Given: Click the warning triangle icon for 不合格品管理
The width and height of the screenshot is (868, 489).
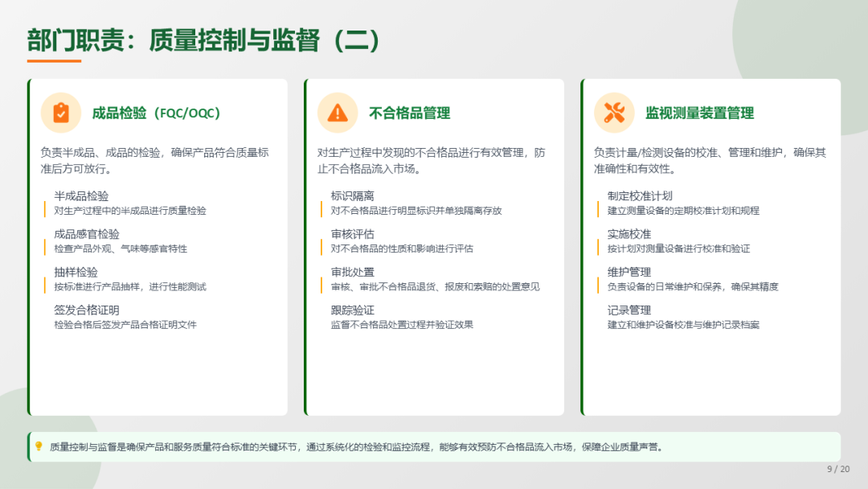Looking at the screenshot, I should pyautogui.click(x=338, y=113).
